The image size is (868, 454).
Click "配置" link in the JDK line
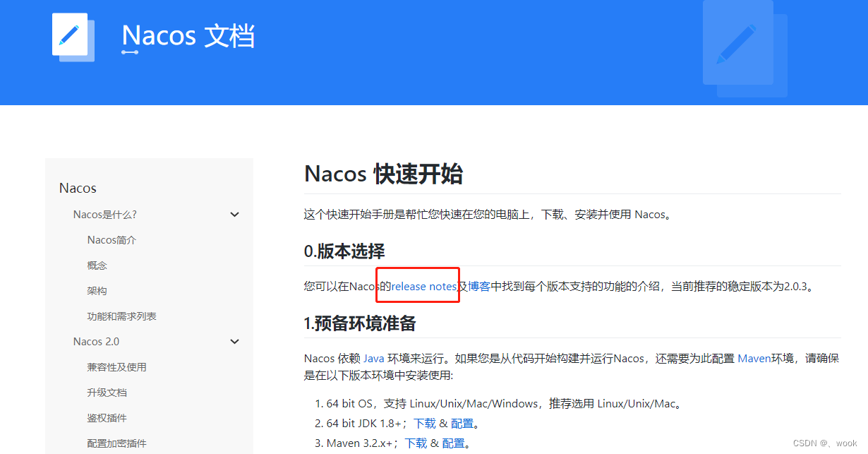point(462,424)
